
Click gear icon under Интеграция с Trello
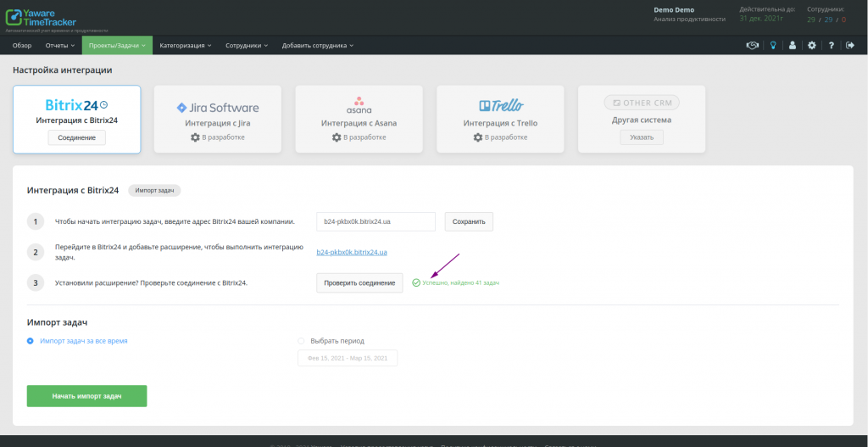pyautogui.click(x=478, y=137)
